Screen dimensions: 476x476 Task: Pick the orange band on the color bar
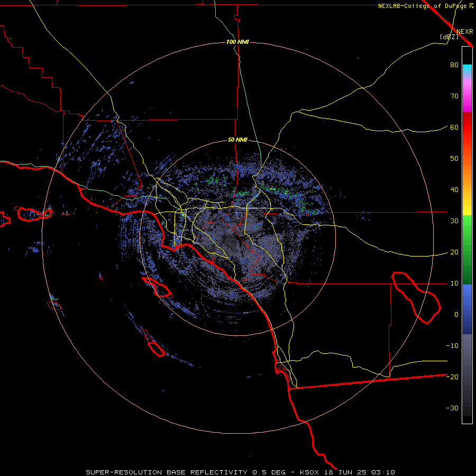467,173
